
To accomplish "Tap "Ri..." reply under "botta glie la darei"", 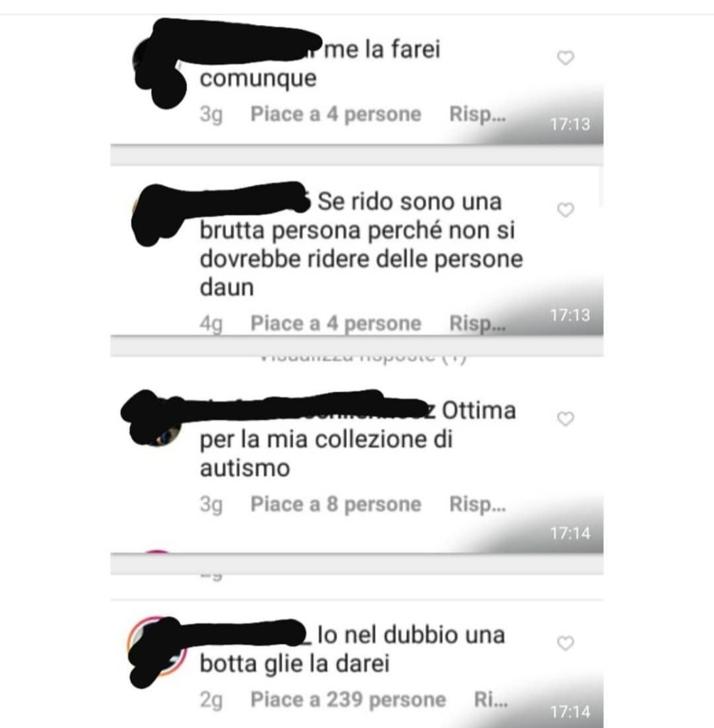I will tap(491, 700).
